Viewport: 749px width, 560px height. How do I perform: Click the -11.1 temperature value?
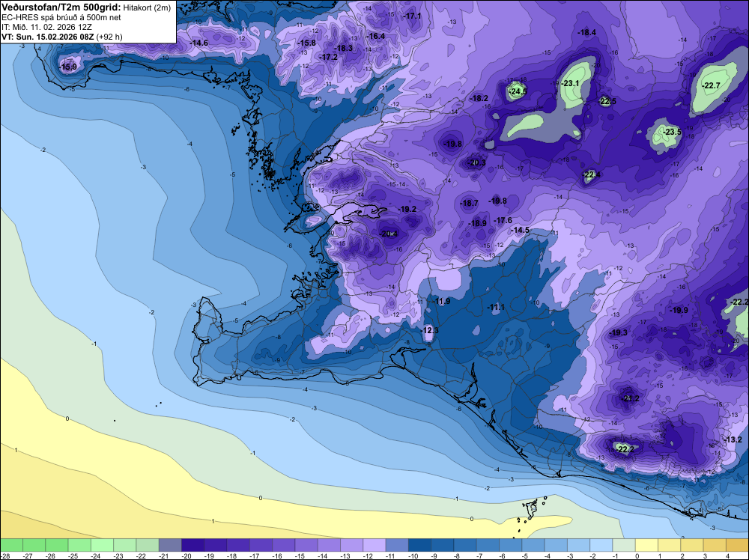[x=496, y=308]
